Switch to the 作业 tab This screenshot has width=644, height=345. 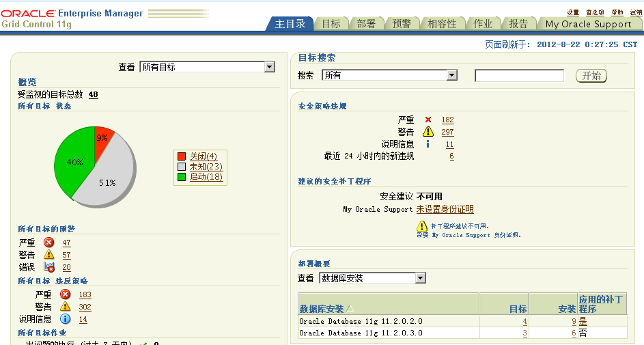click(x=483, y=24)
